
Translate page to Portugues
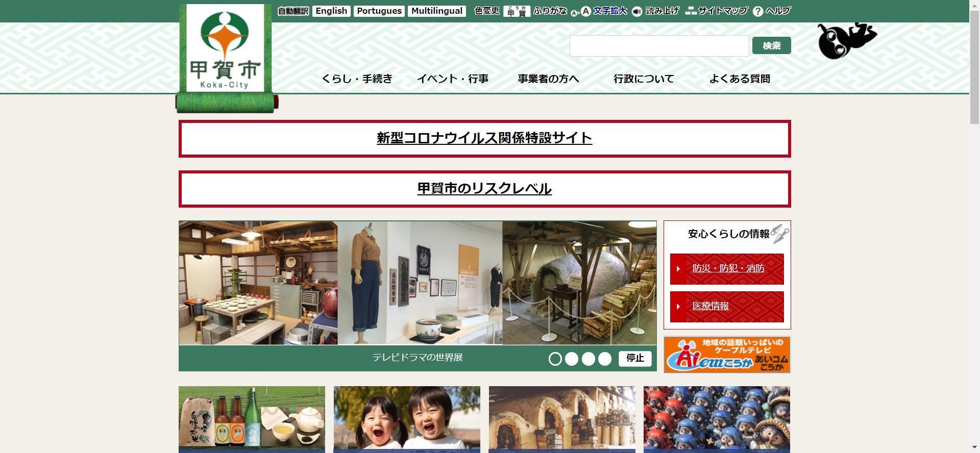click(379, 11)
